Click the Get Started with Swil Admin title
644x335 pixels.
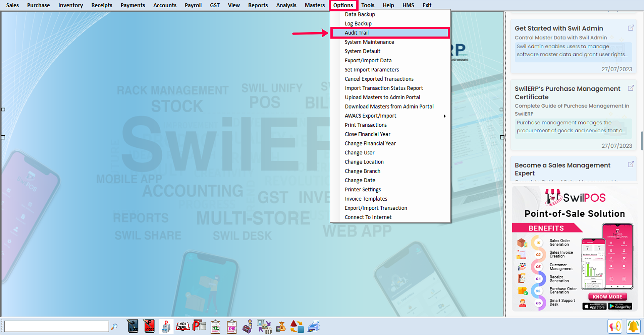click(559, 28)
